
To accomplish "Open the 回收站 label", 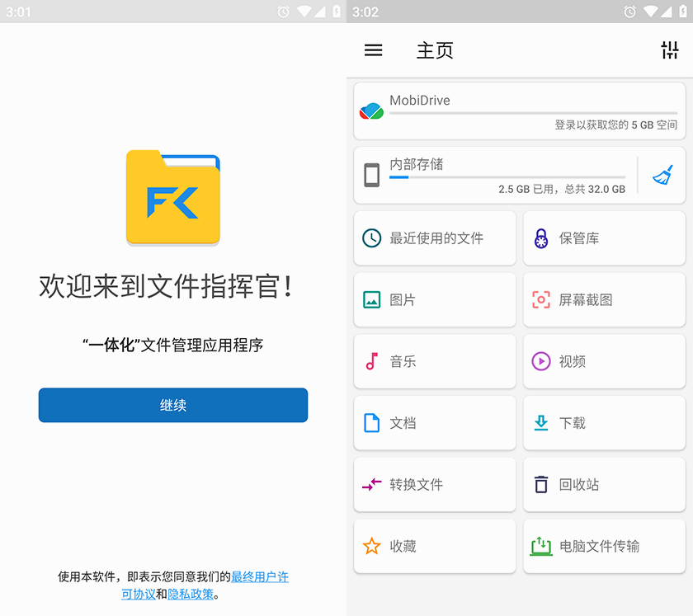I will 579,484.
